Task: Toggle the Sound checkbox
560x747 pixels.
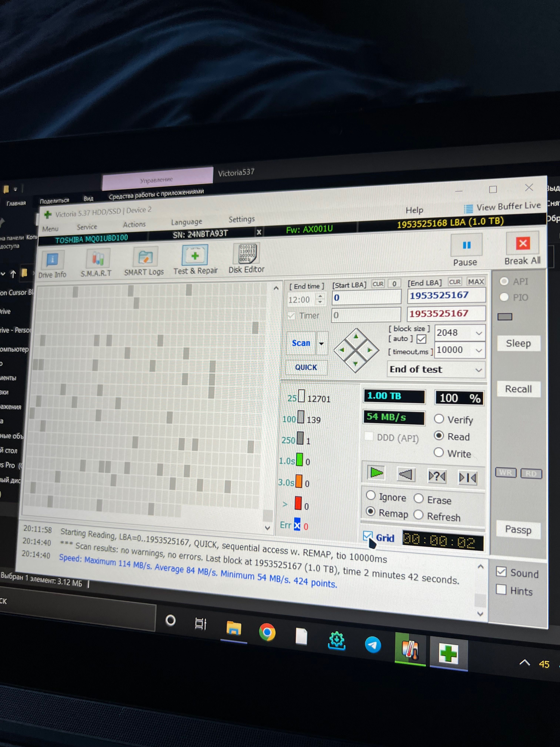Action: [501, 571]
